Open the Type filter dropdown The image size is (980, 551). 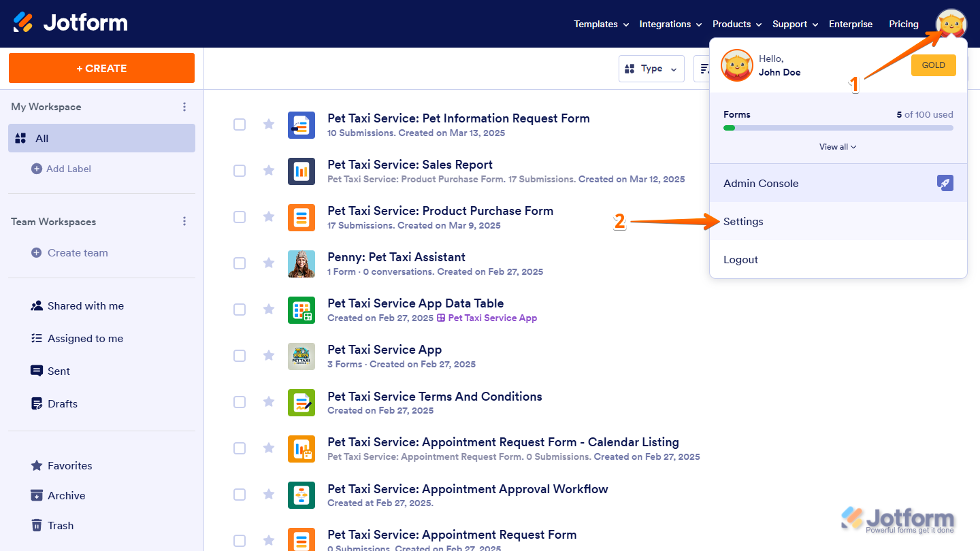[651, 68]
